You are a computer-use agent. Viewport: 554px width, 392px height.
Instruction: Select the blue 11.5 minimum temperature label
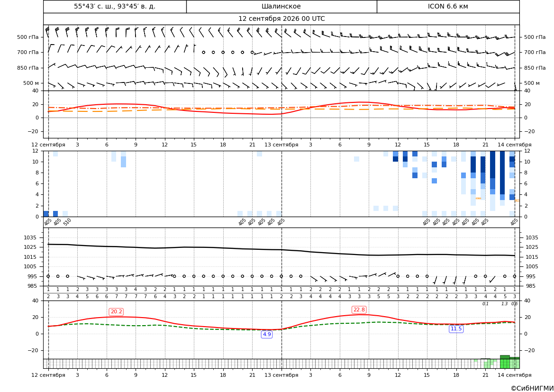pyautogui.click(x=456, y=329)
